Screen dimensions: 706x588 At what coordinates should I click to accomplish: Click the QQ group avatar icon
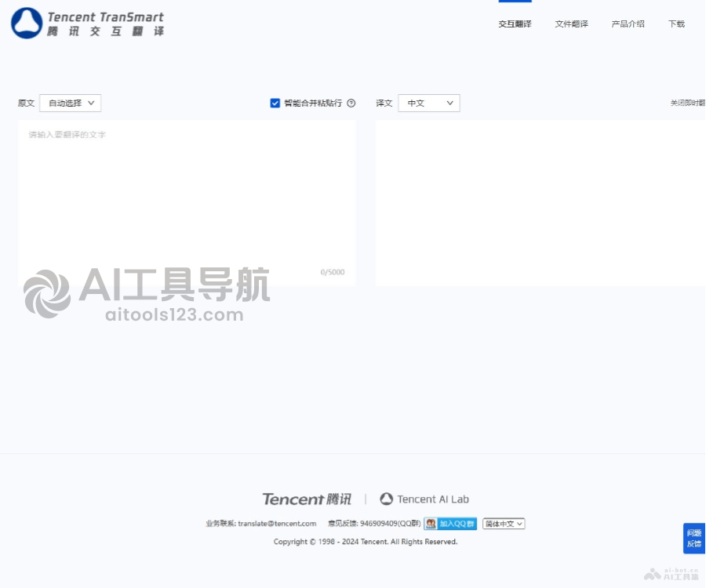point(431,524)
